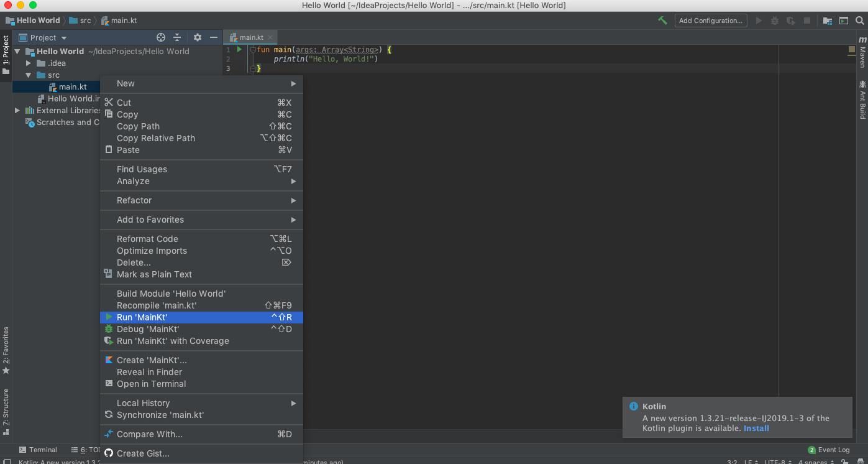Select Create 'MainKt'... entry
Image resolution: width=868 pixels, height=464 pixels.
(x=201, y=360)
